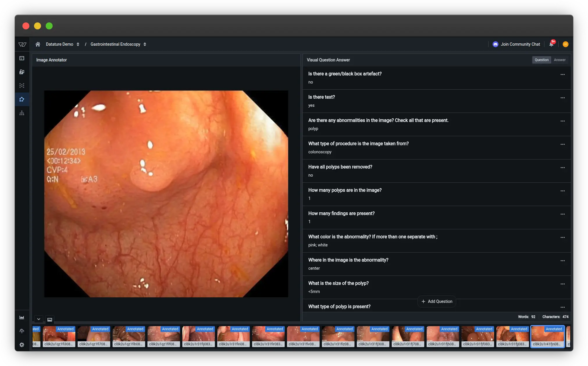Switch view to Question mode

(541, 60)
